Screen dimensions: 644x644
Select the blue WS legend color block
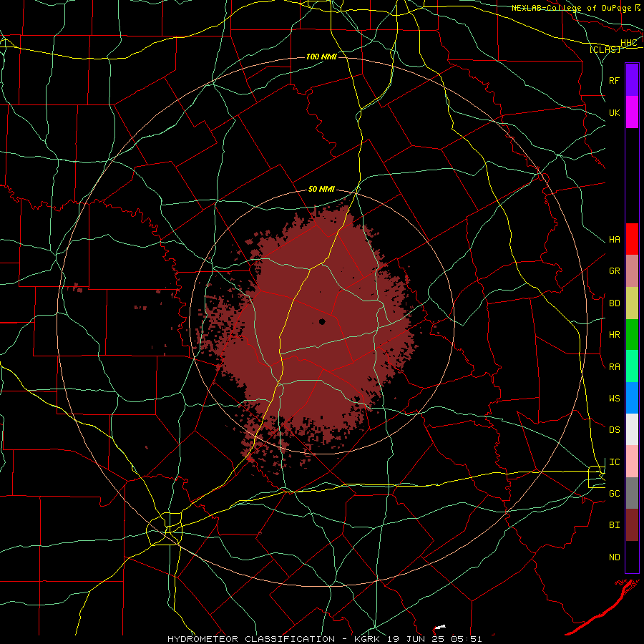[x=632, y=398]
